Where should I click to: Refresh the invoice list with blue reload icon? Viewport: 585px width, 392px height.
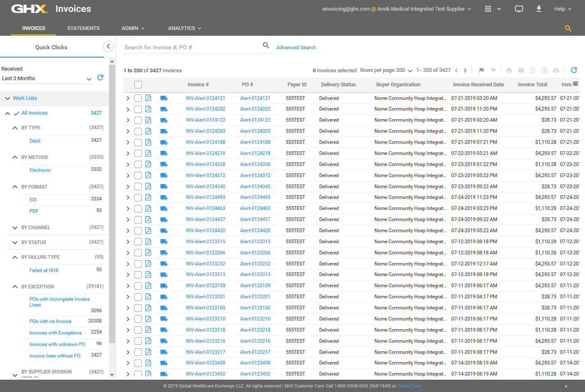click(x=574, y=70)
